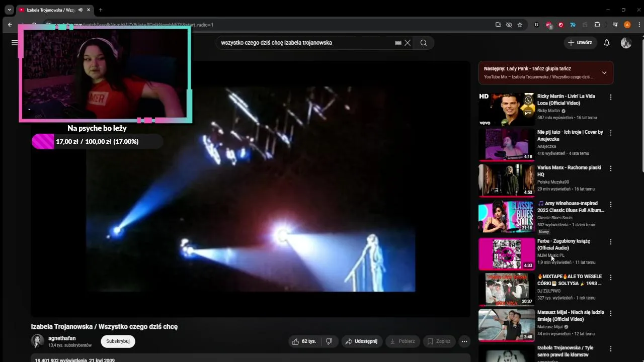Click the Subskrybuj subscribe button
Viewport: 644px width, 362px height.
pyautogui.click(x=118, y=341)
